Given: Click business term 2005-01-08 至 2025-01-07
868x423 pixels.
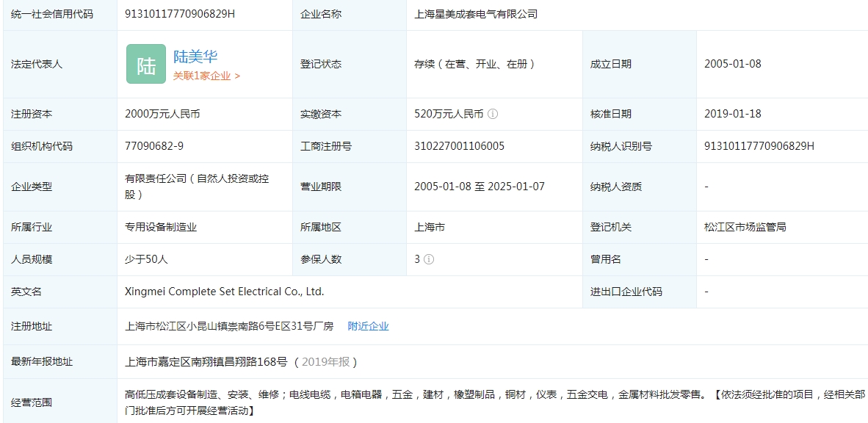Looking at the screenshot, I should (x=479, y=187).
